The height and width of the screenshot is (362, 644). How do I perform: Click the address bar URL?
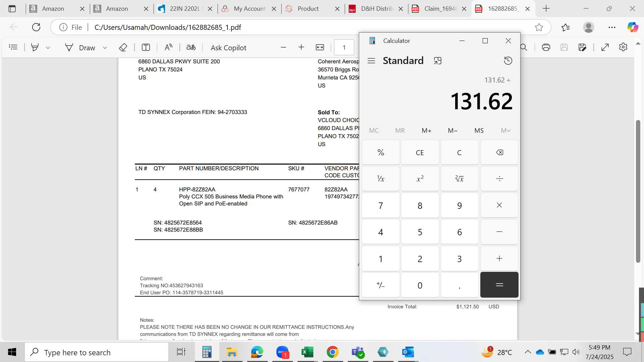[168, 27]
